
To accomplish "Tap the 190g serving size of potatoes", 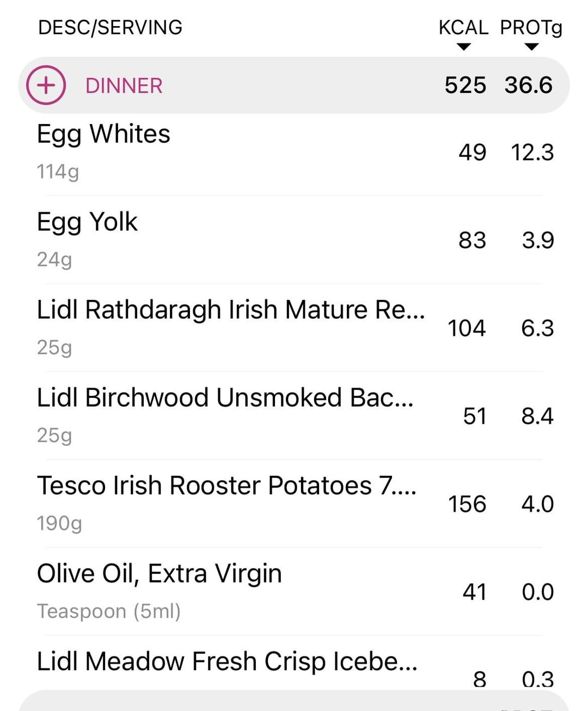I will (59, 523).
